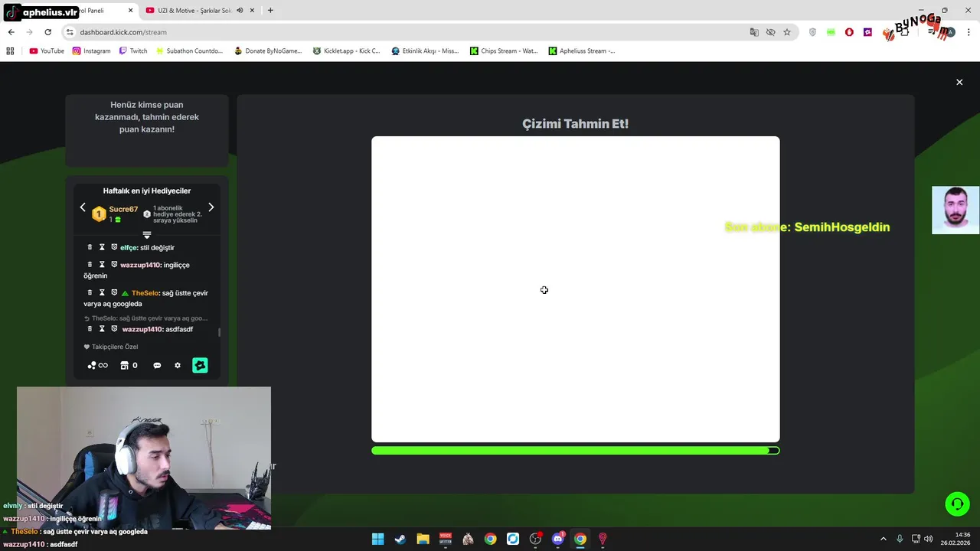Open Windows Start menu
This screenshot has height=551, width=980.
[x=377, y=539]
